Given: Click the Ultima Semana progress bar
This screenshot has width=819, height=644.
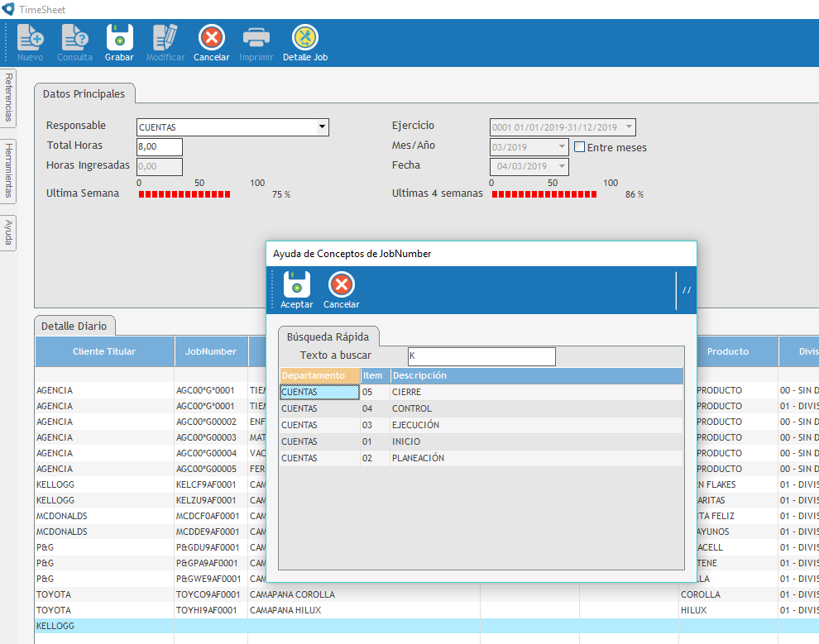Looking at the screenshot, I should click(x=184, y=194).
